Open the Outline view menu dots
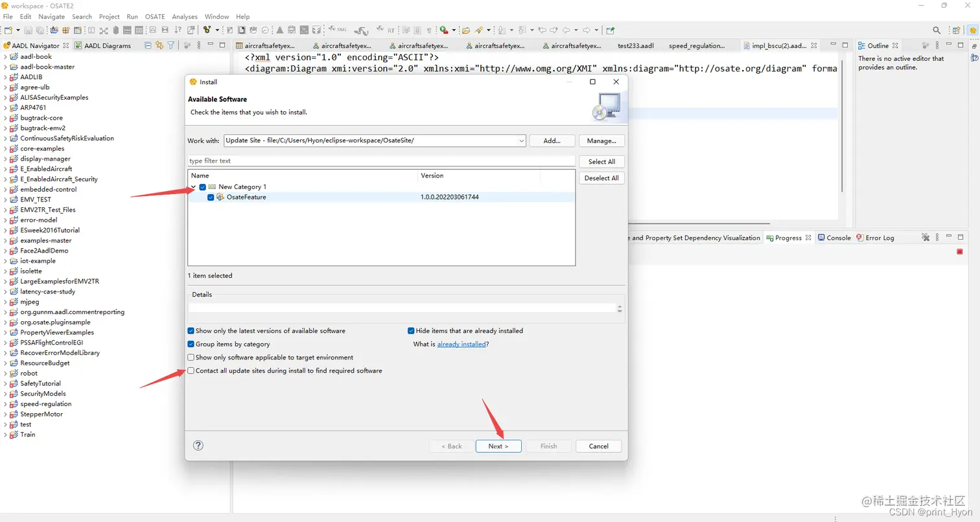 click(x=938, y=45)
